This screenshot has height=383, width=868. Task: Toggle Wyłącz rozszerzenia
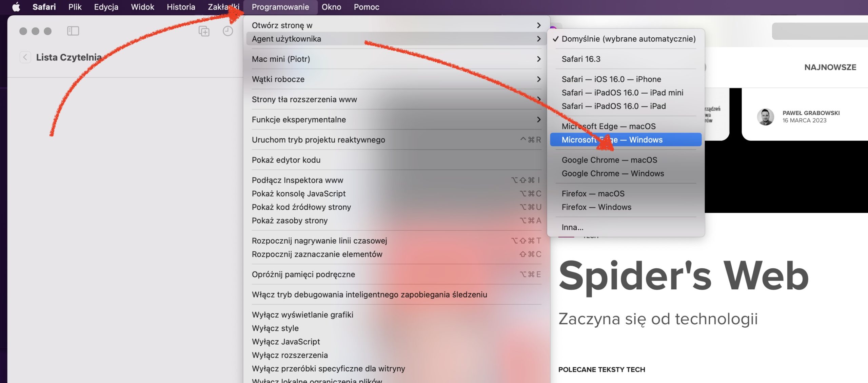click(396, 355)
